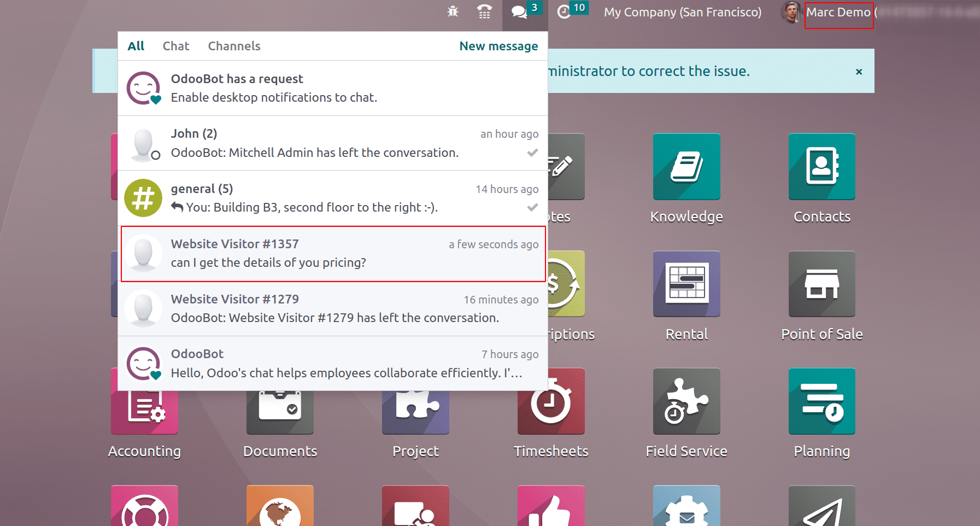980x526 pixels.
Task: Mark John conversation as read checkmark
Action: 532,153
